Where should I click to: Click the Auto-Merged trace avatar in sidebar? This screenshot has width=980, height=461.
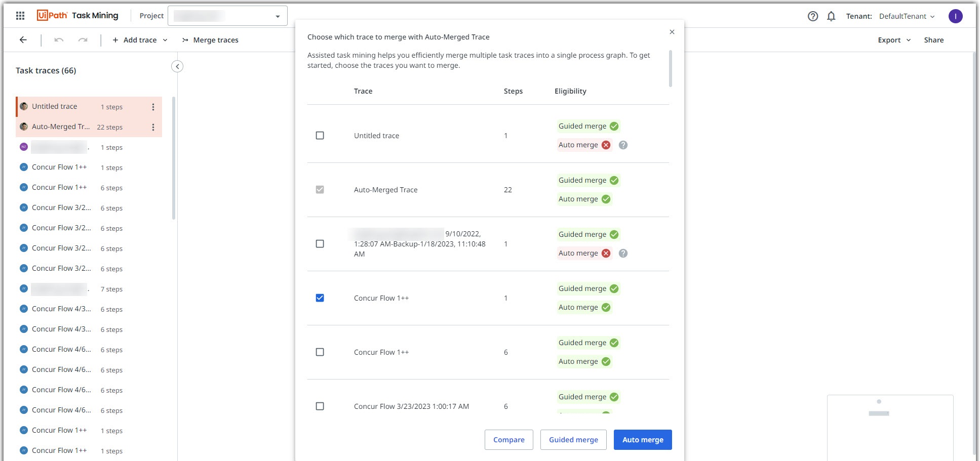click(24, 127)
